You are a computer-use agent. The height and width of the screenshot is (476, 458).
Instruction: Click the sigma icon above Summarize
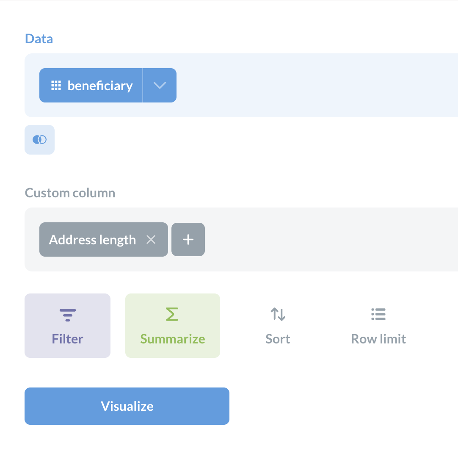tap(172, 314)
